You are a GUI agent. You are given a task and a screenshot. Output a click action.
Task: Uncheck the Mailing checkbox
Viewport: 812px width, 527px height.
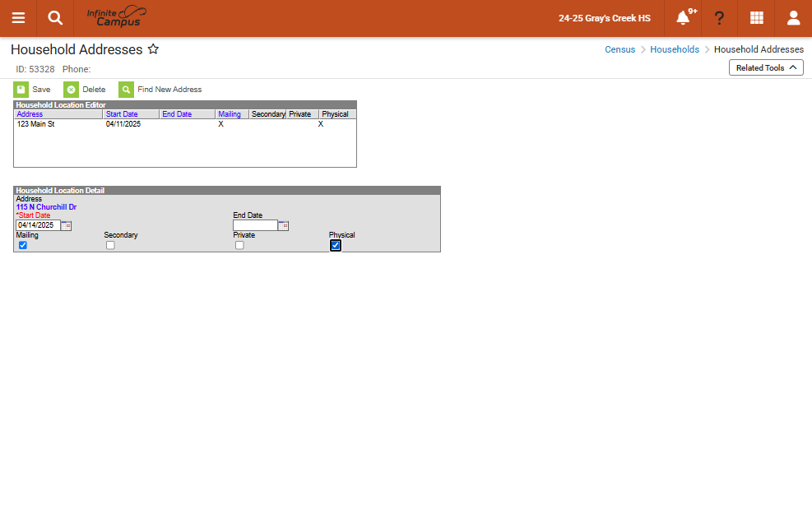coord(23,245)
